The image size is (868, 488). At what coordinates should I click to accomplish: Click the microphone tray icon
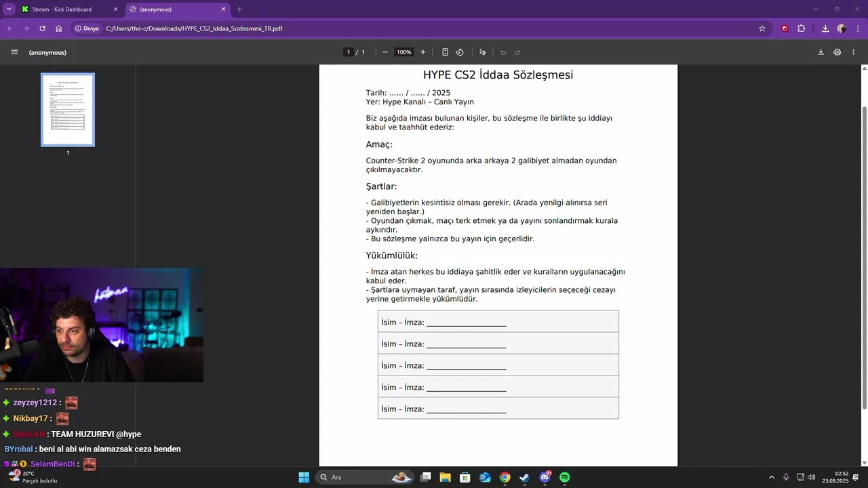pos(786,477)
